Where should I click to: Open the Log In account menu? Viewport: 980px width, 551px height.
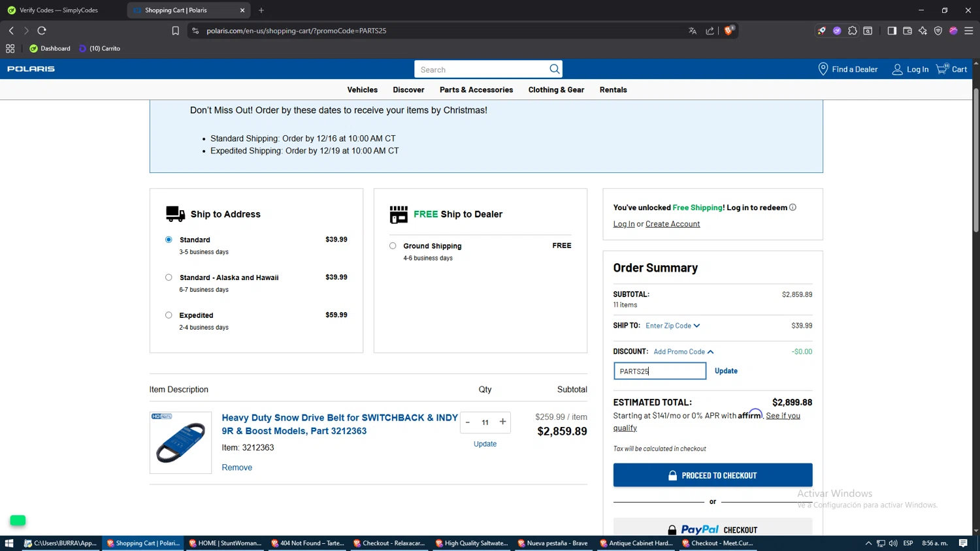[910, 69]
